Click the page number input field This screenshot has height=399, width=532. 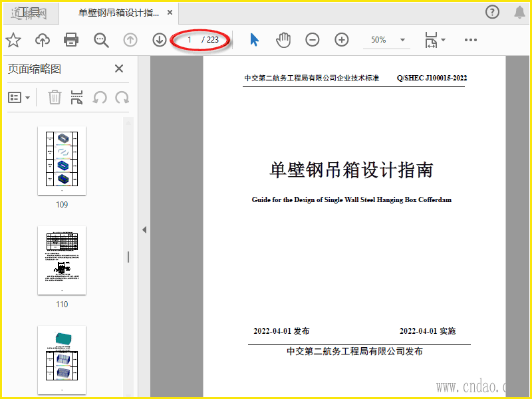click(190, 40)
